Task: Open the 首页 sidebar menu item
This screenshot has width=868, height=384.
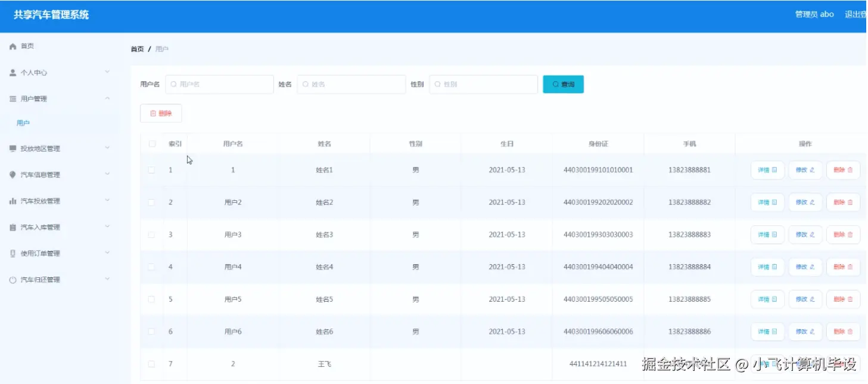Action: [60, 47]
